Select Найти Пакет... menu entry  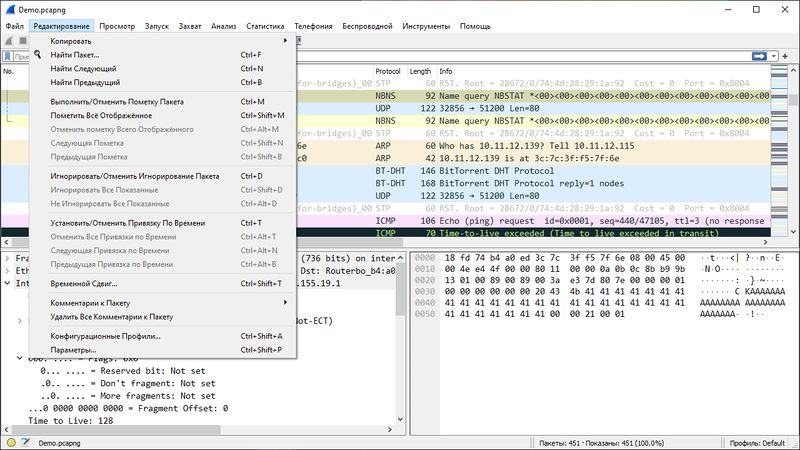(163, 55)
